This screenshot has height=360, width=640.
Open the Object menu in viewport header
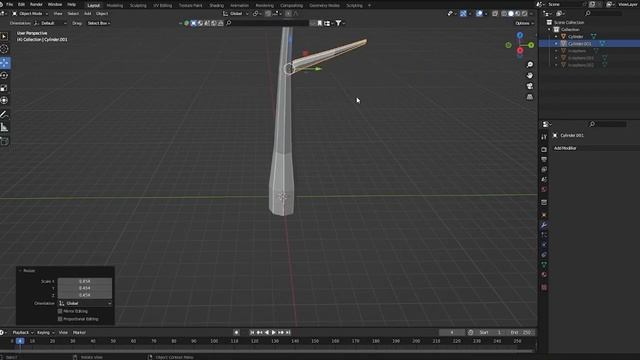tap(102, 13)
